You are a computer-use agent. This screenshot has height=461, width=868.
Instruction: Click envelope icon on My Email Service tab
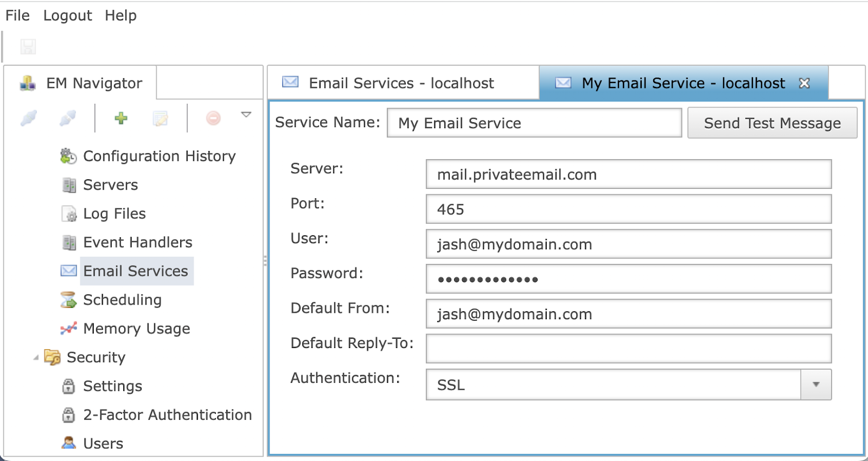point(563,83)
